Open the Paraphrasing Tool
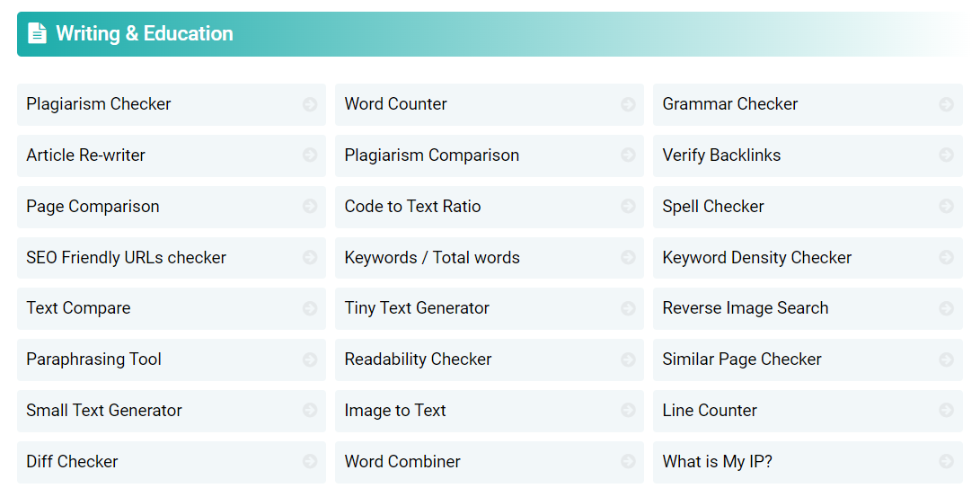Viewport: 980px width, 497px height. click(x=172, y=360)
